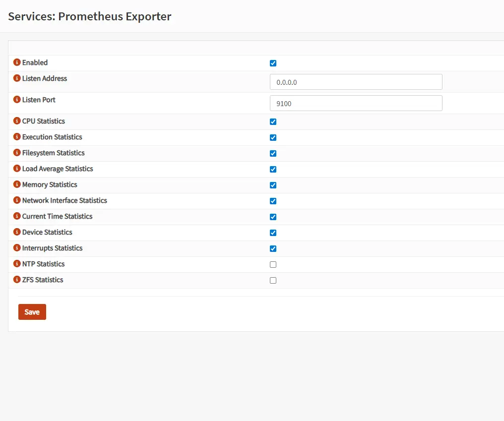This screenshot has width=504, height=421.
Task: Click the 'NTP Statistics' label text
Action: point(43,264)
